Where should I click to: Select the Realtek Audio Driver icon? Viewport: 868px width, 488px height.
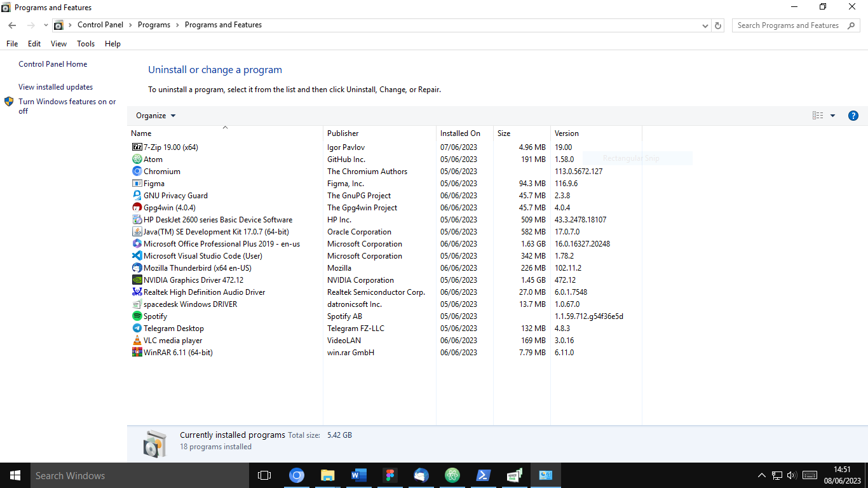click(137, 292)
